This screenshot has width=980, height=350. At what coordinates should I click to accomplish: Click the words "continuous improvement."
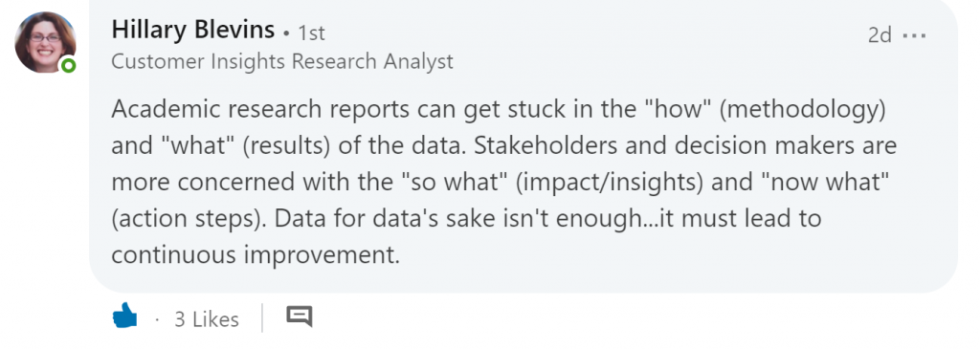(x=255, y=255)
